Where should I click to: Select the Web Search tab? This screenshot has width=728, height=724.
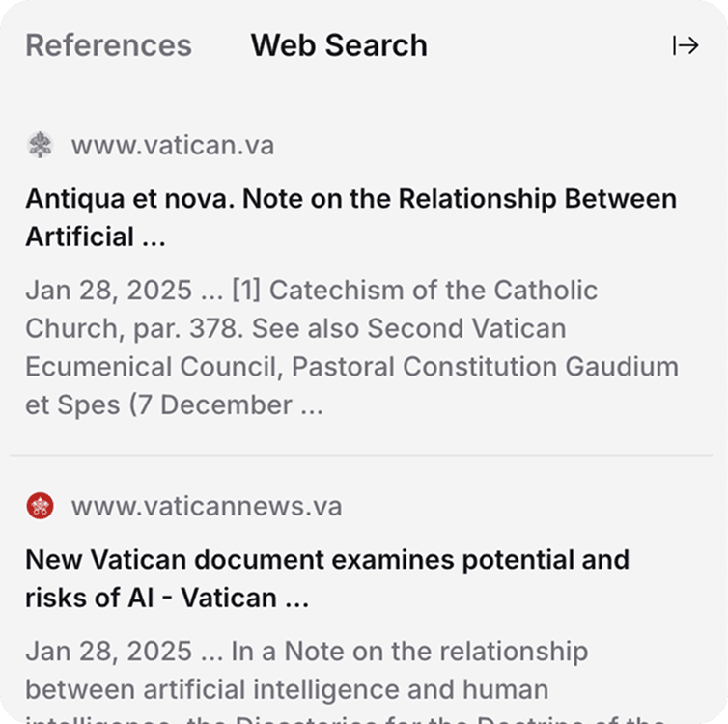(339, 45)
